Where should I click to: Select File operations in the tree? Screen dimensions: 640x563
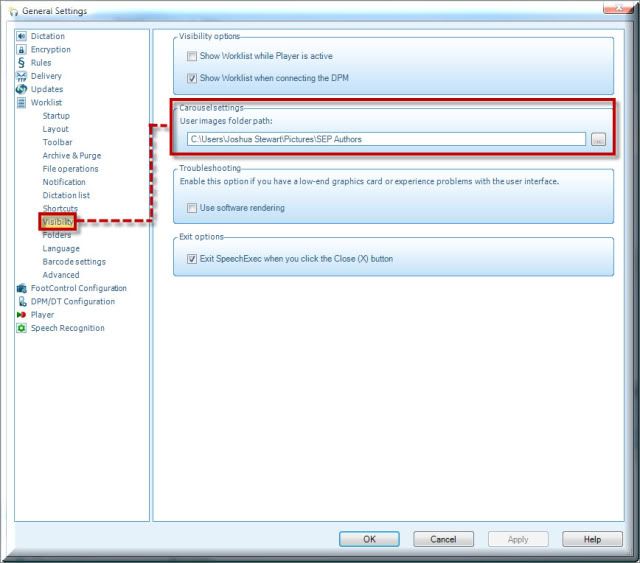[70, 169]
